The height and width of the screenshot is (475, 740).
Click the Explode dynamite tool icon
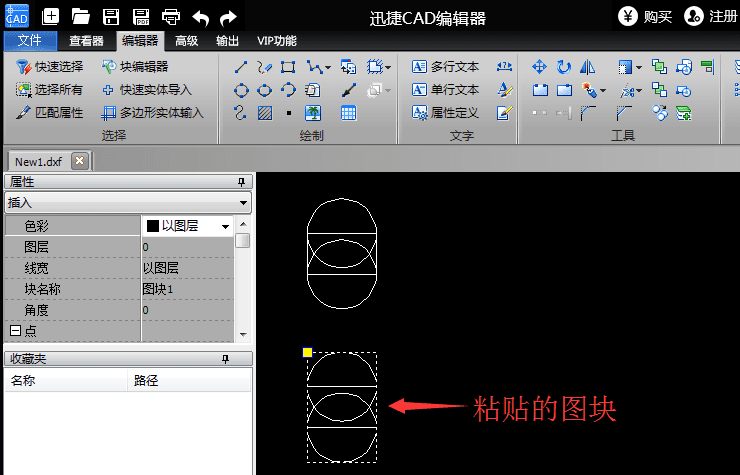coord(589,90)
